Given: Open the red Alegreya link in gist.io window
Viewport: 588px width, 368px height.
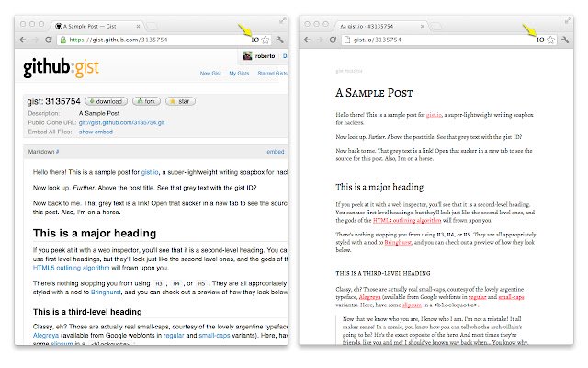Looking at the screenshot, I should [369, 297].
